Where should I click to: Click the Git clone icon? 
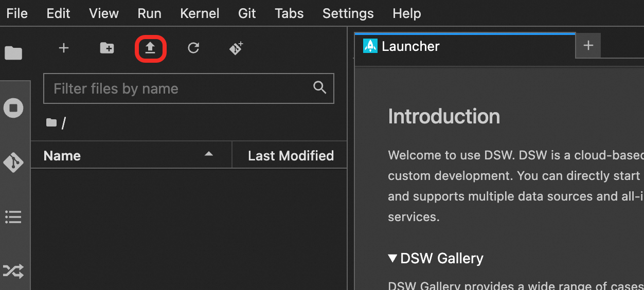tap(236, 48)
